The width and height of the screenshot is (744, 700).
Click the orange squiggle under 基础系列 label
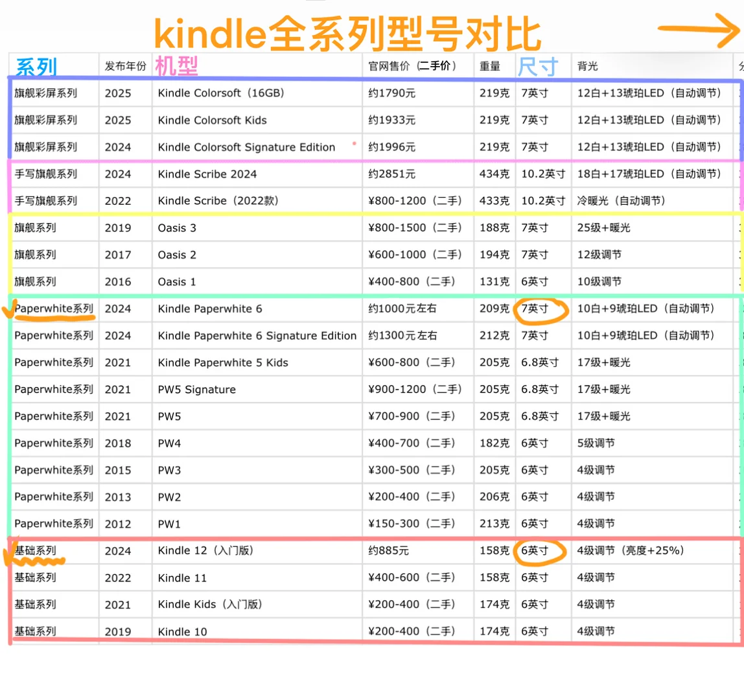(39, 561)
